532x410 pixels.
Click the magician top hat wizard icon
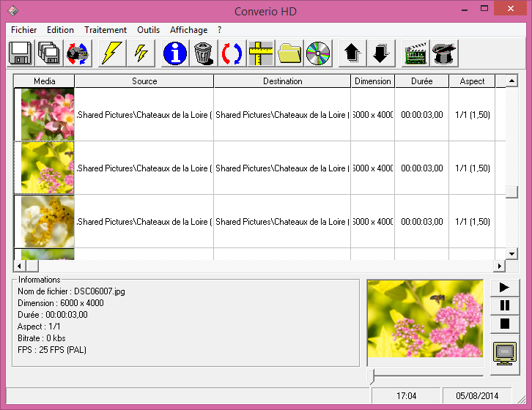(x=444, y=53)
